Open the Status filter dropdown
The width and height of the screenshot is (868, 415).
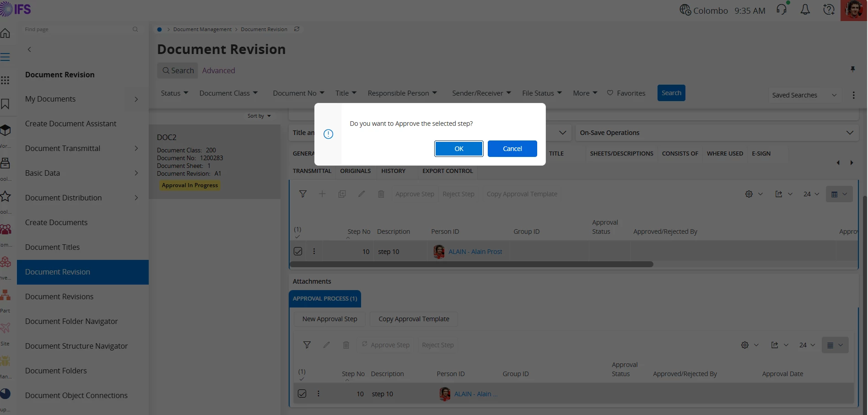[174, 93]
